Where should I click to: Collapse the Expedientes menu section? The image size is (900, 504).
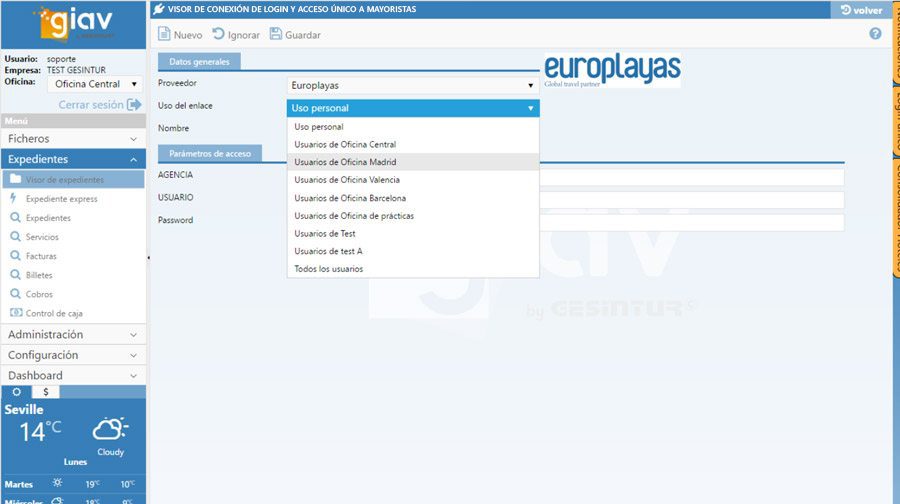pyautogui.click(x=73, y=159)
